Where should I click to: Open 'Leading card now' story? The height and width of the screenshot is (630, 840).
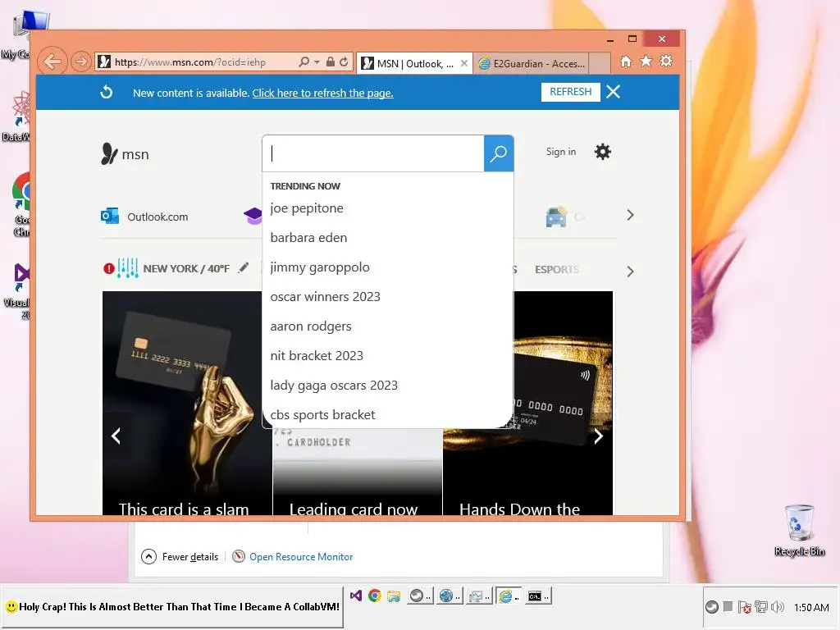354,508
